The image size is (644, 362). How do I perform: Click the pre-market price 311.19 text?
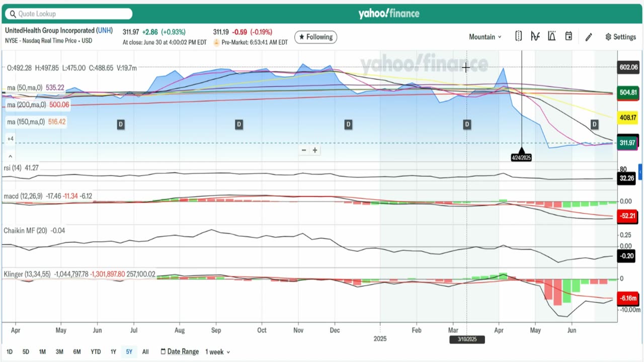(x=221, y=32)
